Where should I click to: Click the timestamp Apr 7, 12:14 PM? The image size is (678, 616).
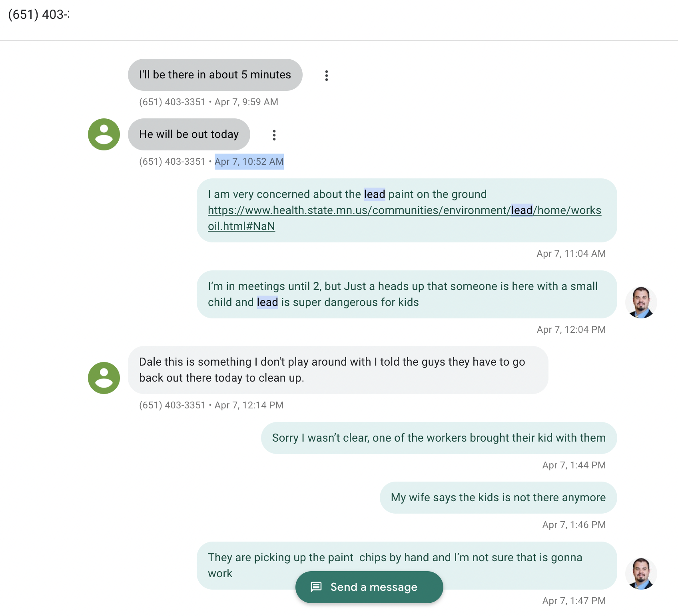pos(249,405)
